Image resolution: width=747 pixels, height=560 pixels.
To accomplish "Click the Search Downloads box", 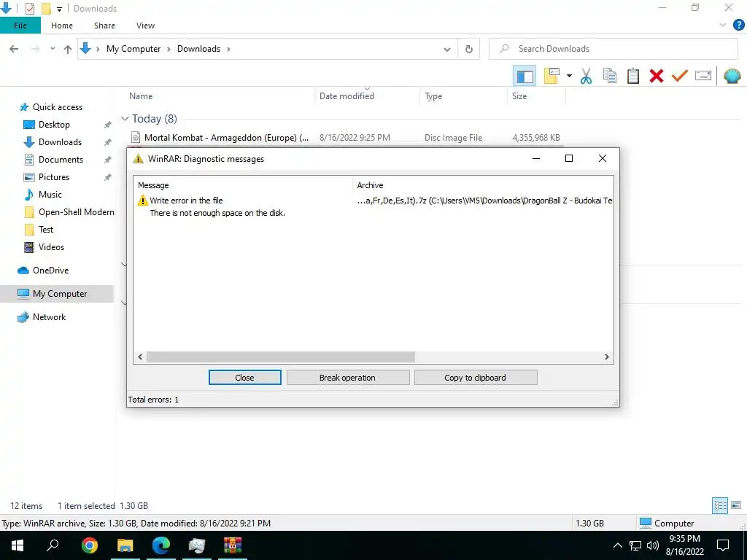I will pyautogui.click(x=613, y=49).
